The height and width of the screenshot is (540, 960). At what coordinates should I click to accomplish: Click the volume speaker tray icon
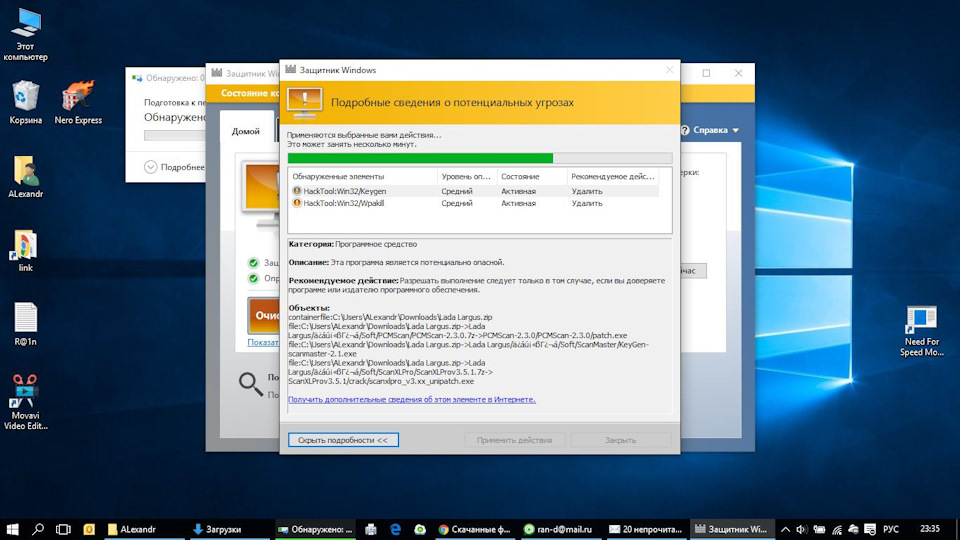801,529
